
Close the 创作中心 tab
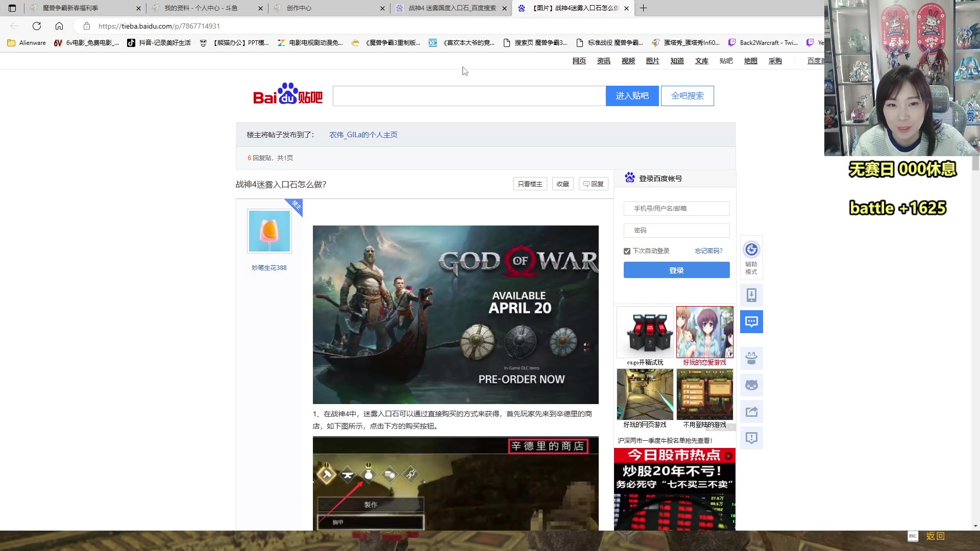(x=383, y=8)
